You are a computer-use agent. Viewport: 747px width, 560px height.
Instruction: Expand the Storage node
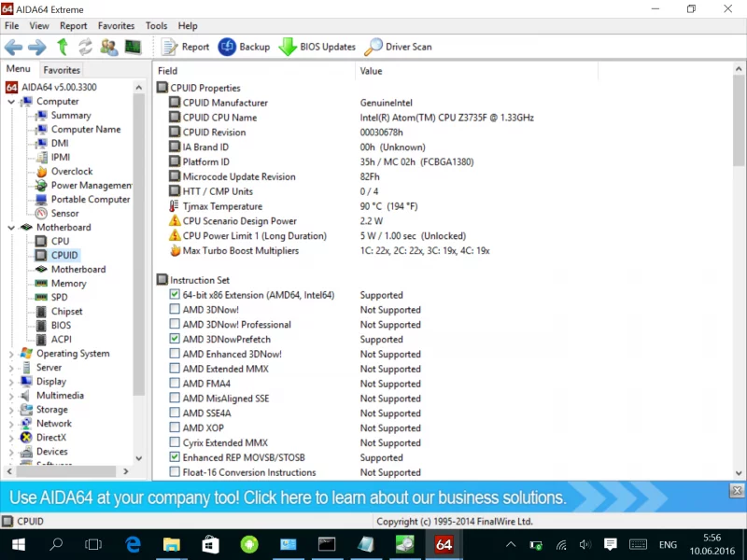[11, 410]
